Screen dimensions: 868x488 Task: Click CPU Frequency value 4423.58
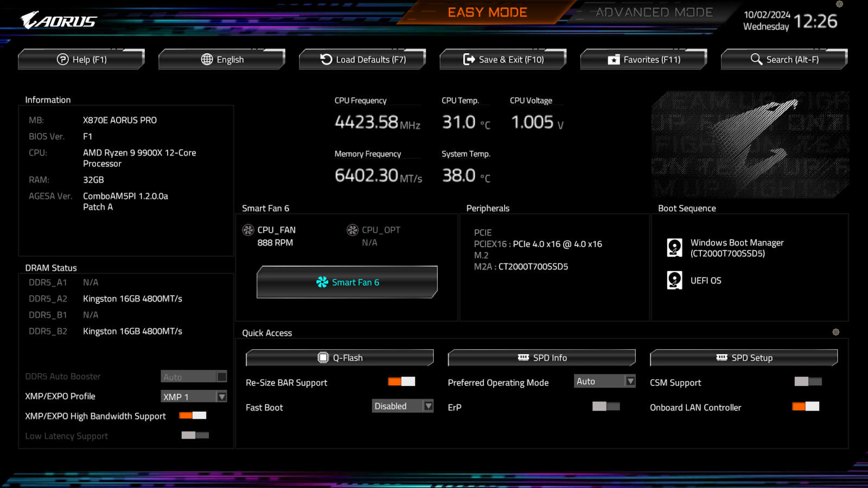coord(367,122)
